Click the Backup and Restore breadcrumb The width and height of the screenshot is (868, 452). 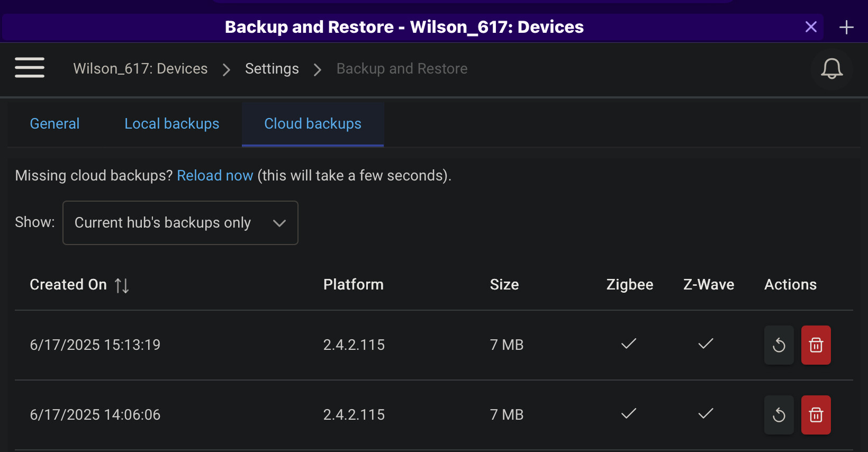click(x=402, y=69)
